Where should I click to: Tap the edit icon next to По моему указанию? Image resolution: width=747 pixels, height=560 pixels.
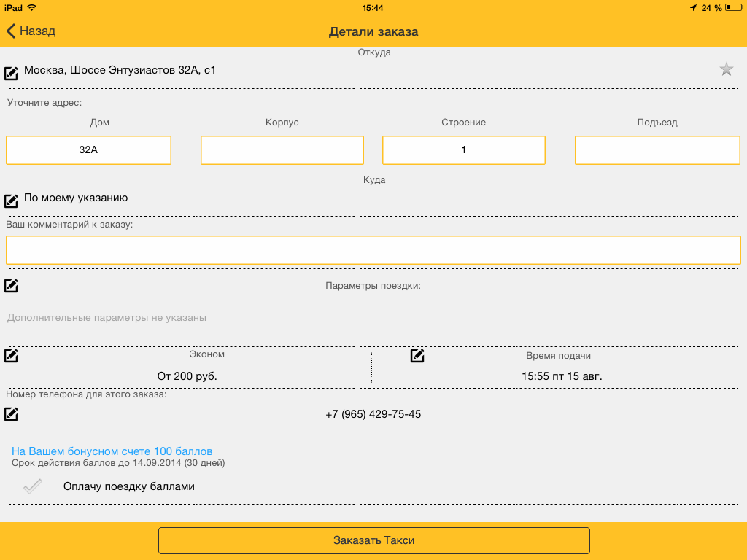coord(12,201)
